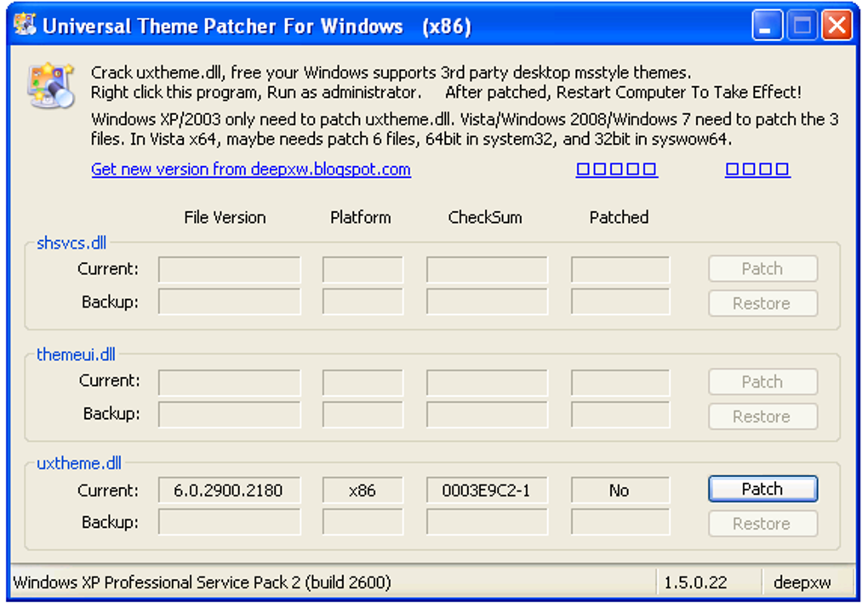Click Restore button in themeui.dll group
Screen dimensions: 868x608
tap(762, 416)
